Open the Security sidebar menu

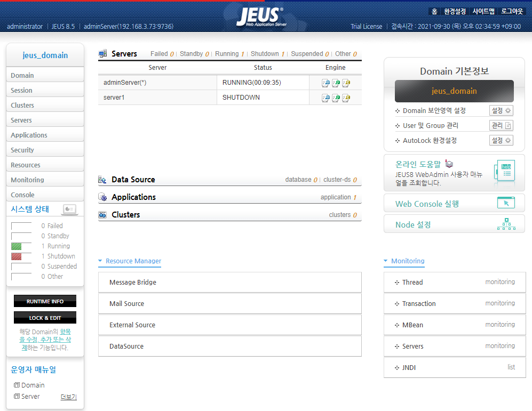coord(45,150)
